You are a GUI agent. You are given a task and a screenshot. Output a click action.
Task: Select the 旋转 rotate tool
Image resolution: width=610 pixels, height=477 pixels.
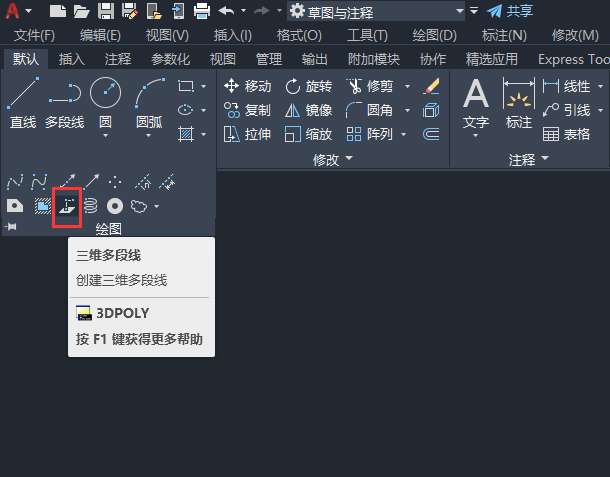pos(309,86)
